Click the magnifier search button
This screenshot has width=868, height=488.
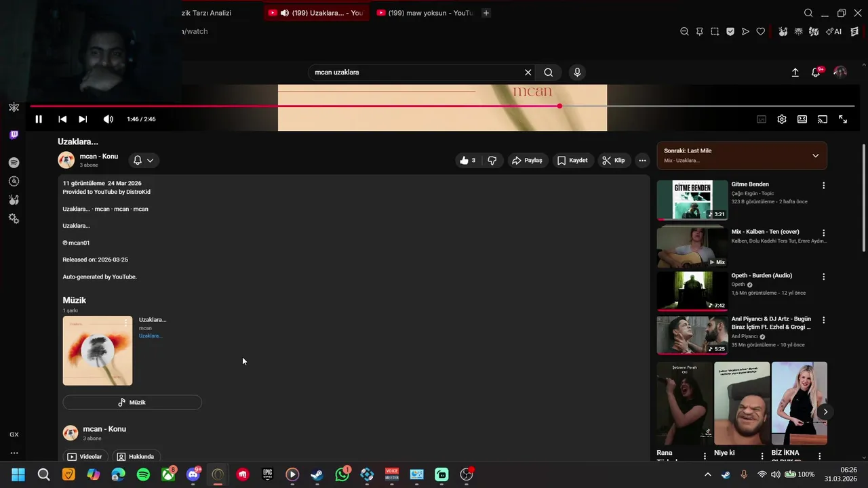tap(549, 73)
